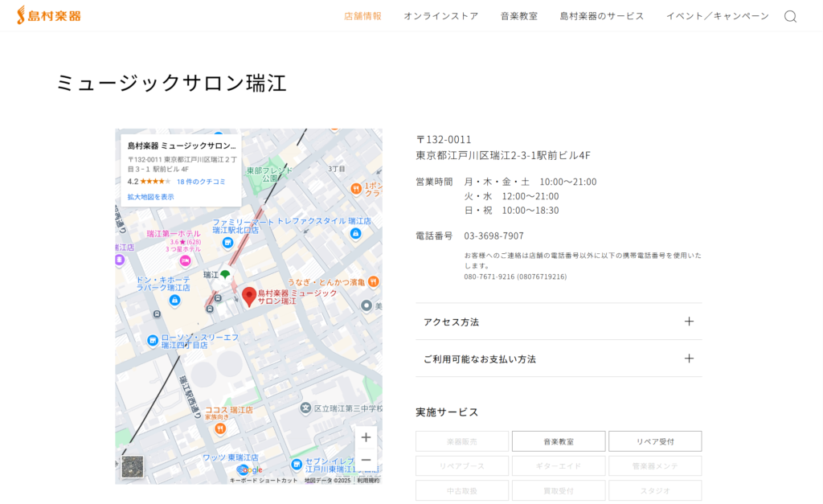Open the 18件のクチコミ reviews link
Image resolution: width=823 pixels, height=504 pixels.
click(x=201, y=182)
